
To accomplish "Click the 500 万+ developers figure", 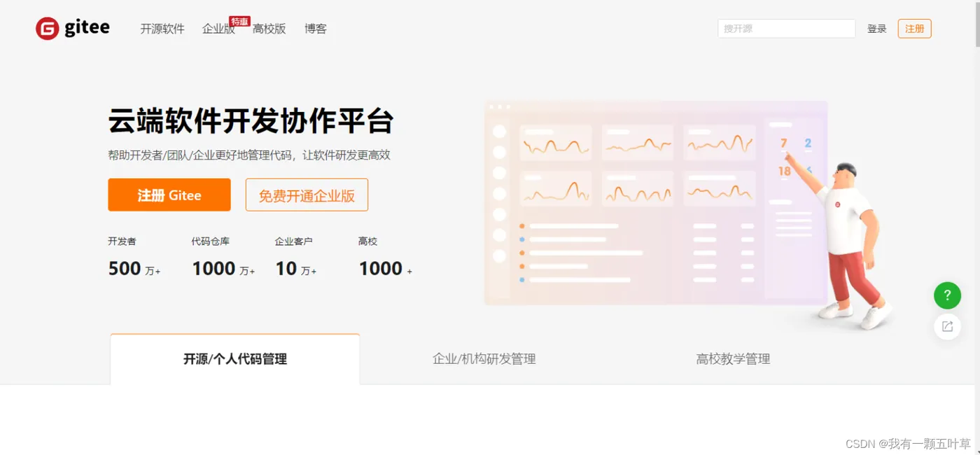I will click(x=134, y=269).
